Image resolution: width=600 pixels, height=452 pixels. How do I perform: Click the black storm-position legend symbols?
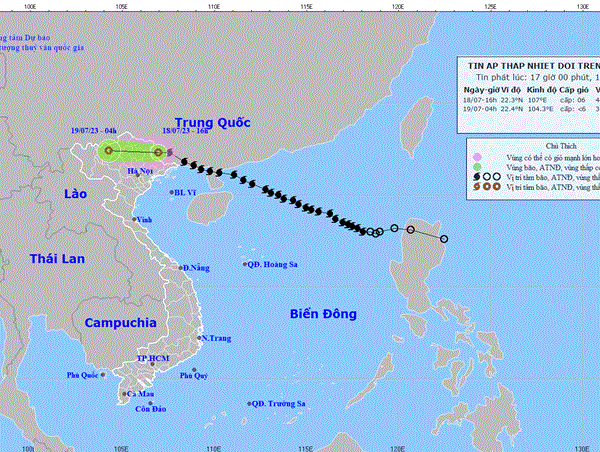point(485,177)
